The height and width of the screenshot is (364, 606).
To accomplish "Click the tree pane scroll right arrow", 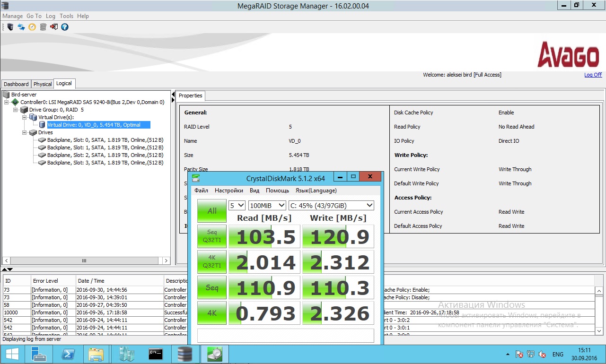I will [166, 260].
